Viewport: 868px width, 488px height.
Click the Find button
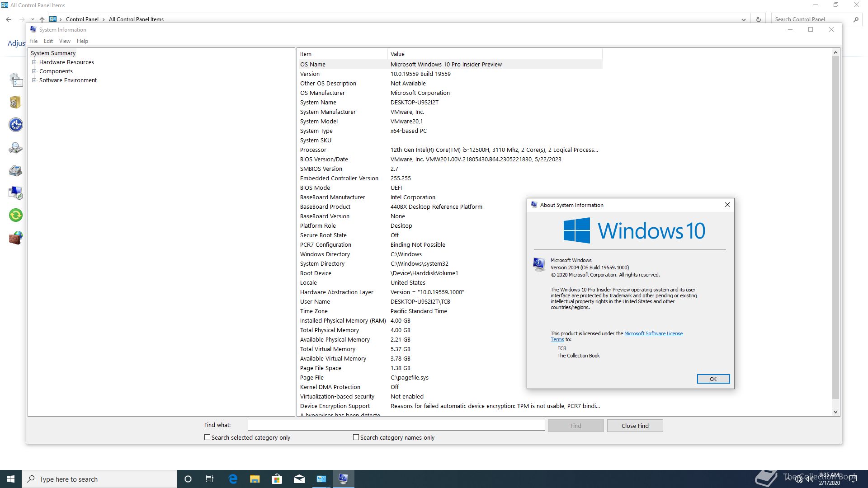[x=576, y=426]
